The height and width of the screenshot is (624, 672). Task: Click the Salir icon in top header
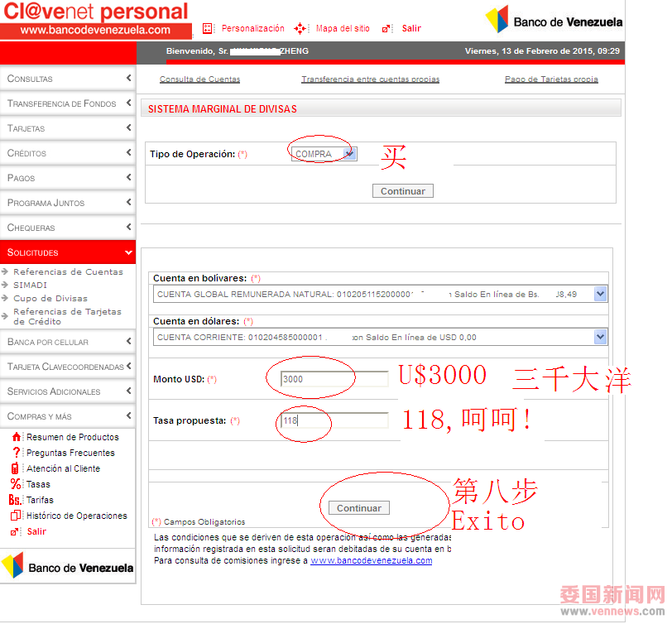pyautogui.click(x=386, y=29)
